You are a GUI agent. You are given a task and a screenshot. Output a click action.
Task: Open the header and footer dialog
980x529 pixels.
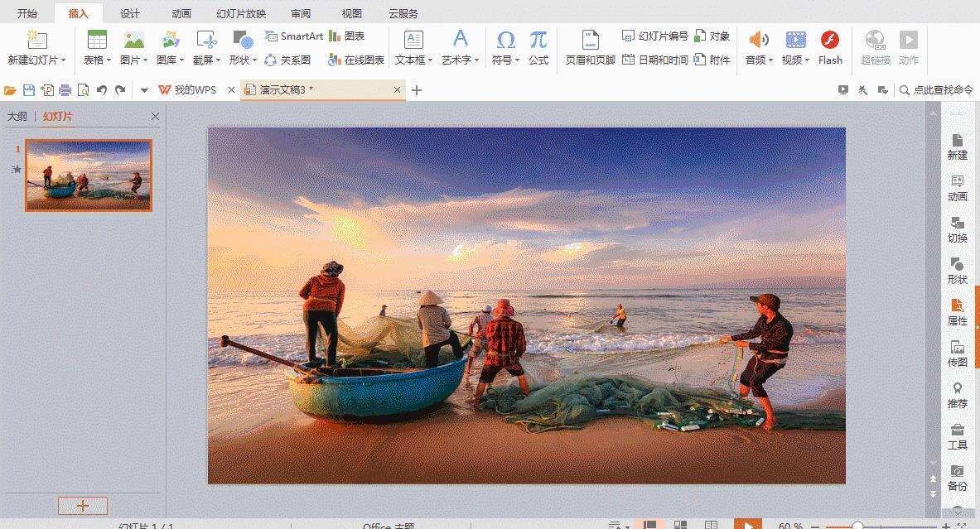[589, 47]
